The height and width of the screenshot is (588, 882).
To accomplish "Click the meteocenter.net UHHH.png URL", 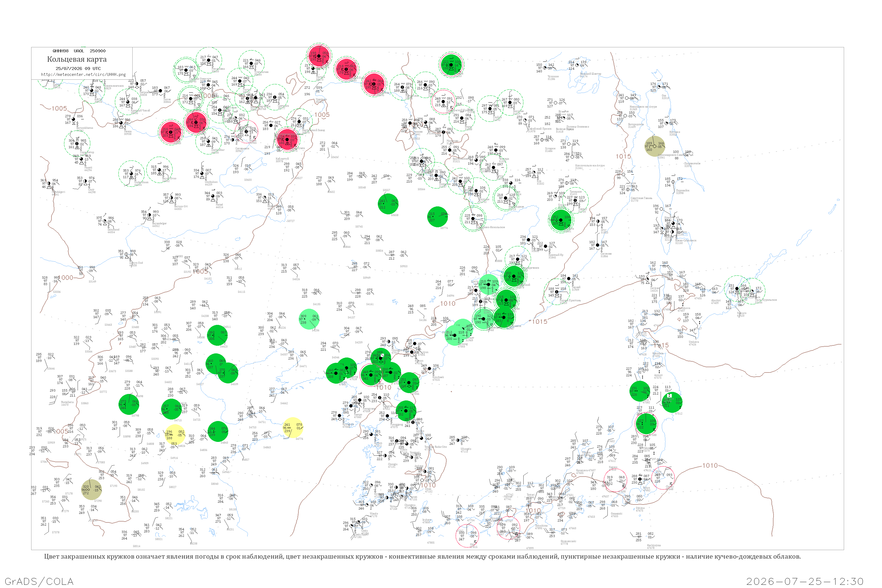I will click(83, 74).
